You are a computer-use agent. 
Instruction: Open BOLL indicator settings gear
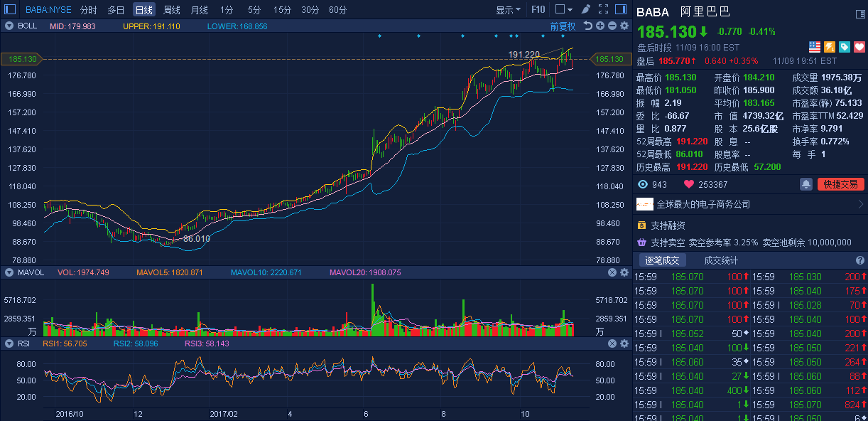pyautogui.click(x=624, y=26)
